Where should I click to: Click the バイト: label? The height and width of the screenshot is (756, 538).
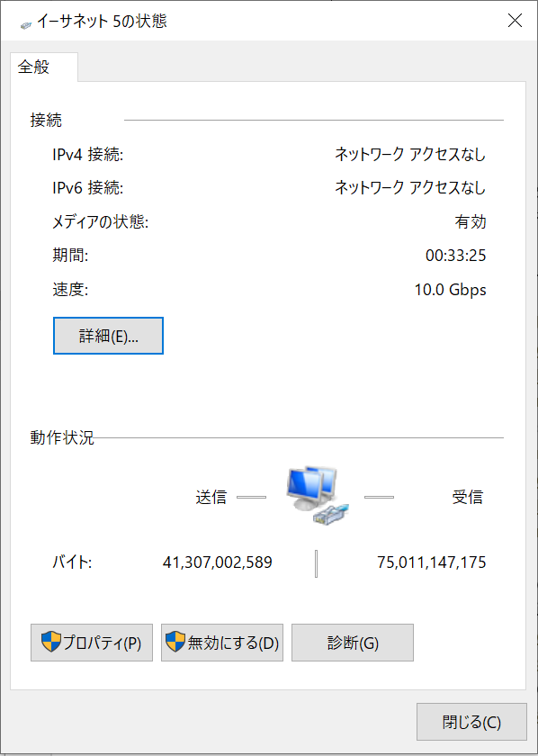point(72,562)
